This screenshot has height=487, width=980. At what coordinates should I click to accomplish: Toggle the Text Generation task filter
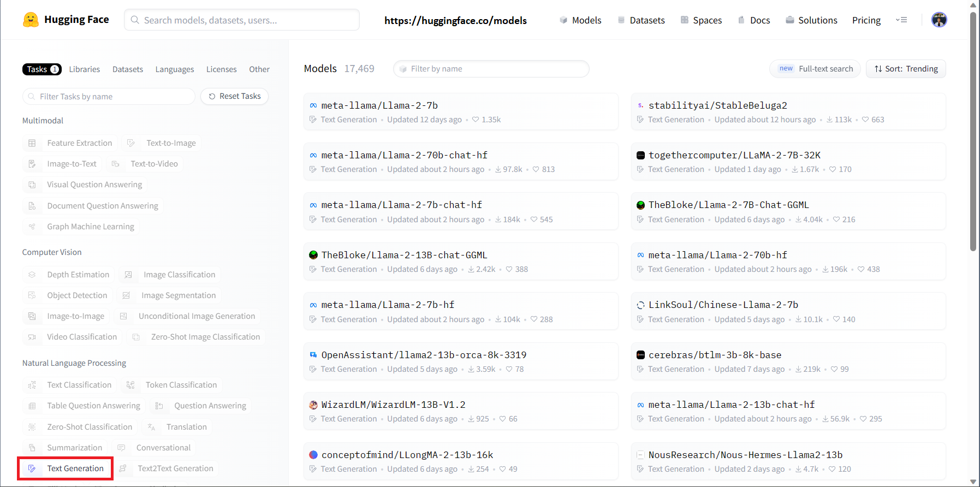pos(66,468)
